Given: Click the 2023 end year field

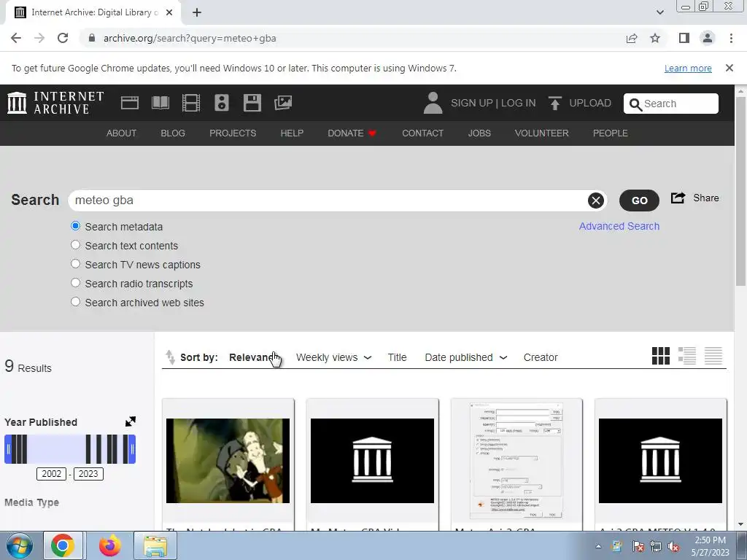Looking at the screenshot, I should point(88,474).
